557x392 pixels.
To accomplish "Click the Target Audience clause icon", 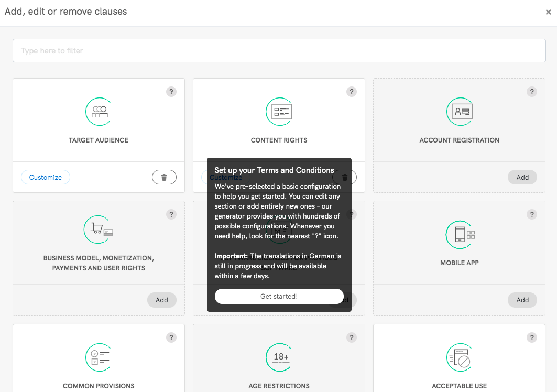I will tap(99, 112).
